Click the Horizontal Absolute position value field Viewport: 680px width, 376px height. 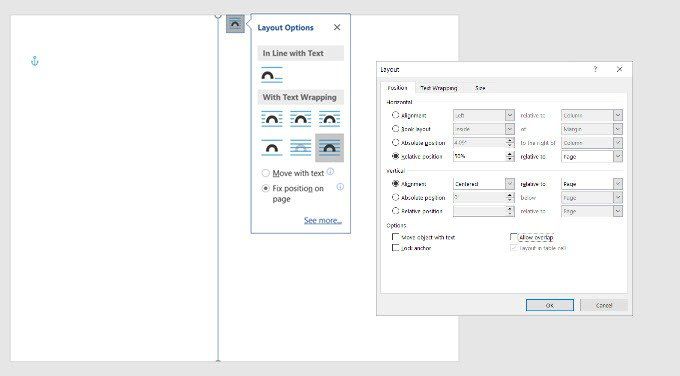[480, 142]
